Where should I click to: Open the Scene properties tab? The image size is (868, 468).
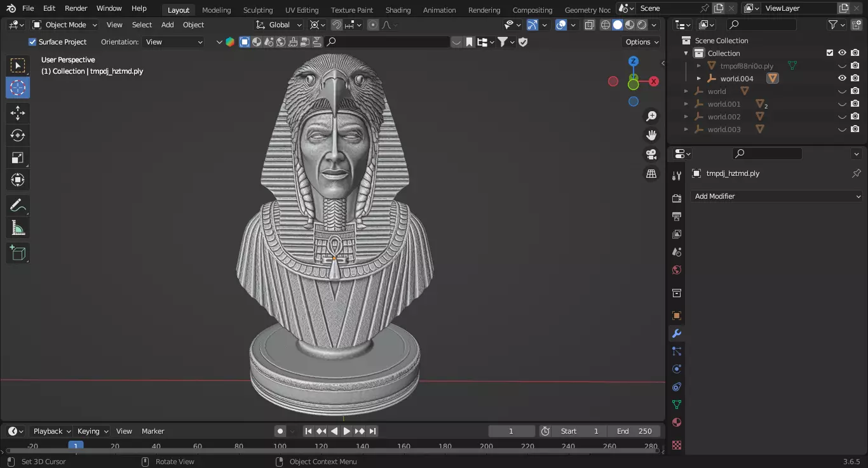click(x=677, y=252)
